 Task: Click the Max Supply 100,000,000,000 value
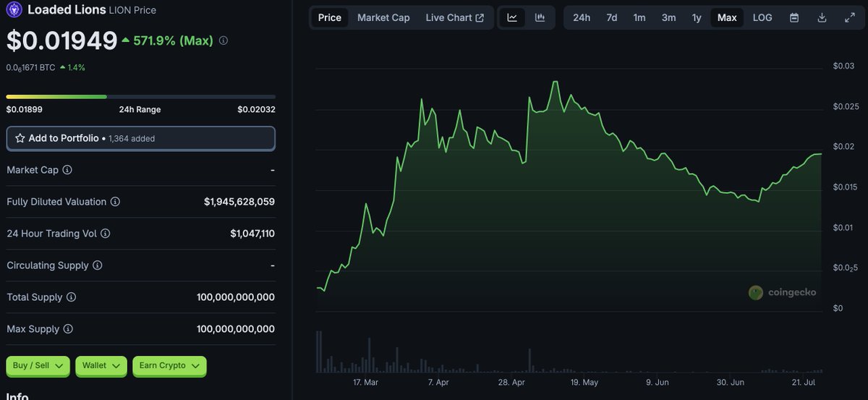coord(236,329)
